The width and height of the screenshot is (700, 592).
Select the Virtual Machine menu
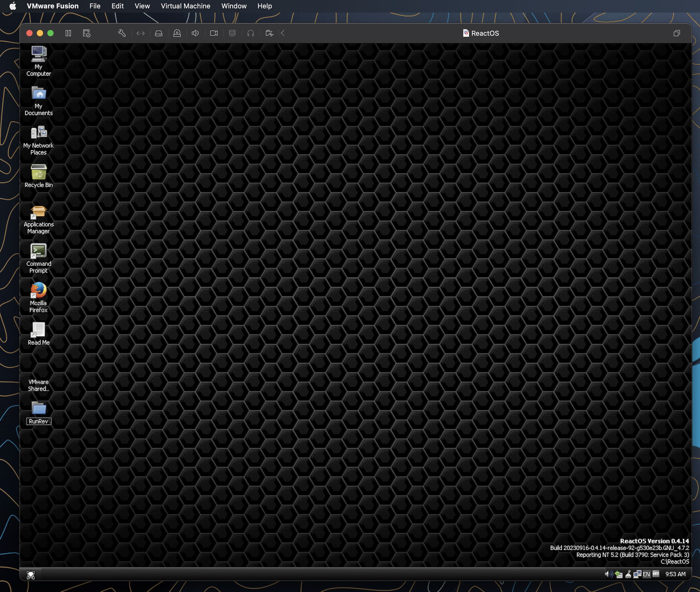(x=185, y=6)
